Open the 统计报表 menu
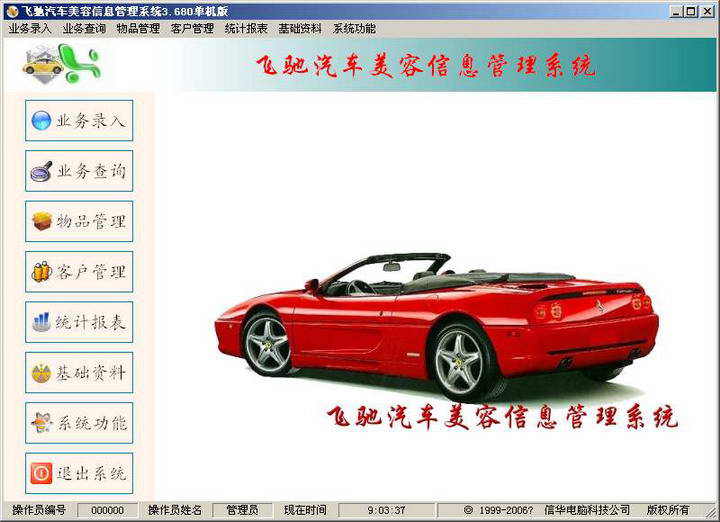 [246, 28]
